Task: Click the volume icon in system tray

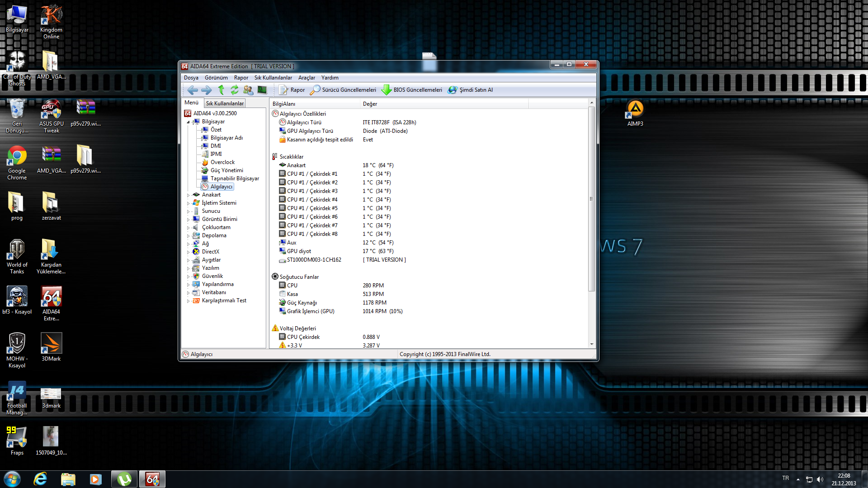Action: 820,479
